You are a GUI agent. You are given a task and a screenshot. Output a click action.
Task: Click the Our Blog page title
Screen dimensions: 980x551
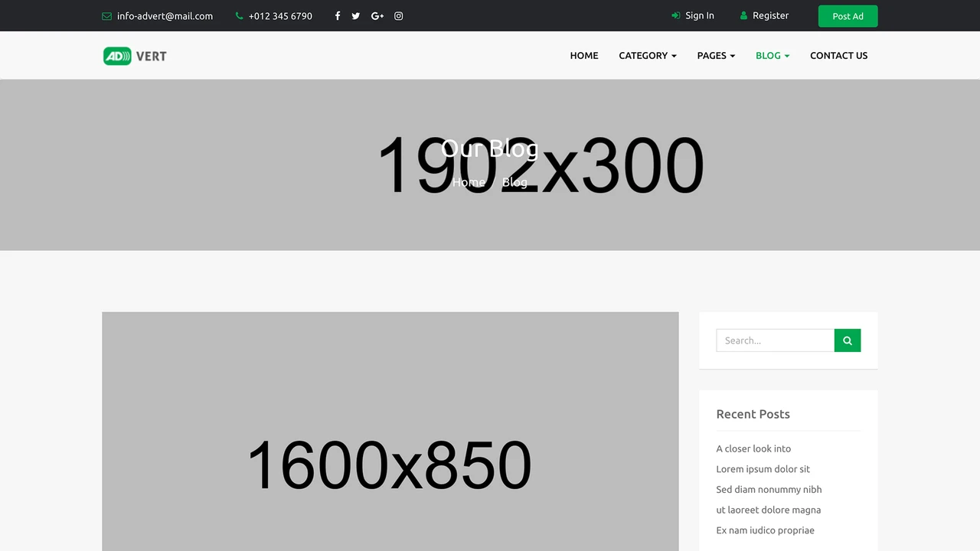click(x=490, y=148)
